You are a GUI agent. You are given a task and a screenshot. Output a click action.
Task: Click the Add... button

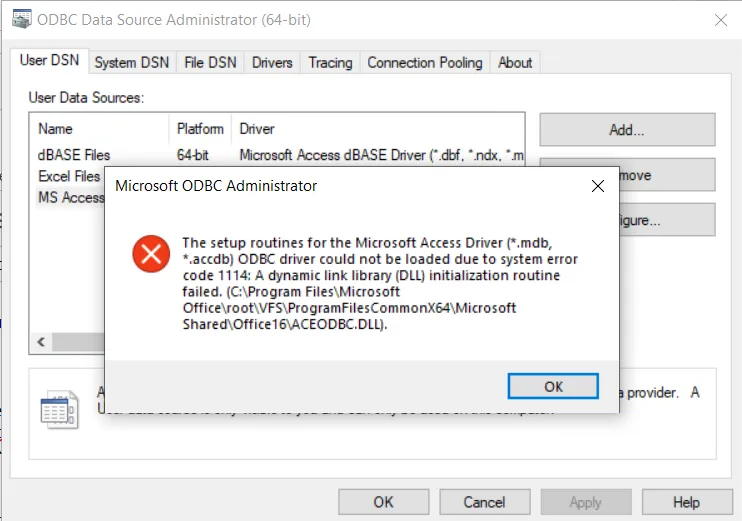pyautogui.click(x=627, y=130)
